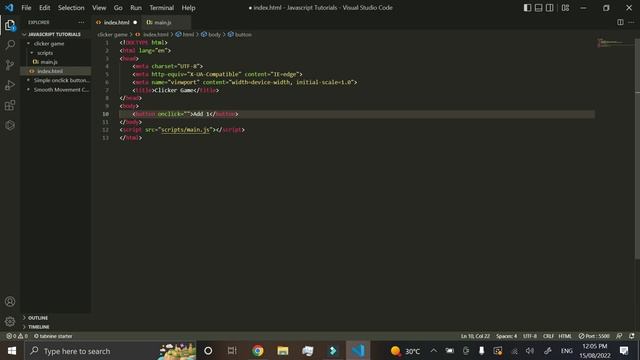The image size is (640, 360).
Task: Open Google Chrome from taskbar
Action: coord(258,351)
